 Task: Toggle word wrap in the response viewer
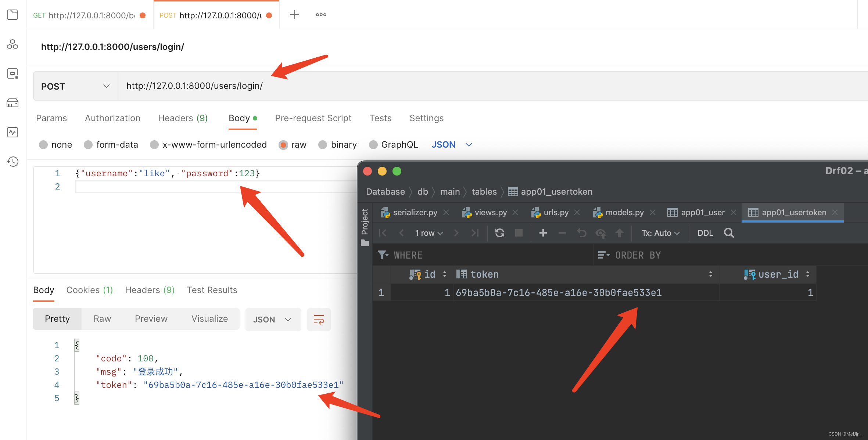319,320
